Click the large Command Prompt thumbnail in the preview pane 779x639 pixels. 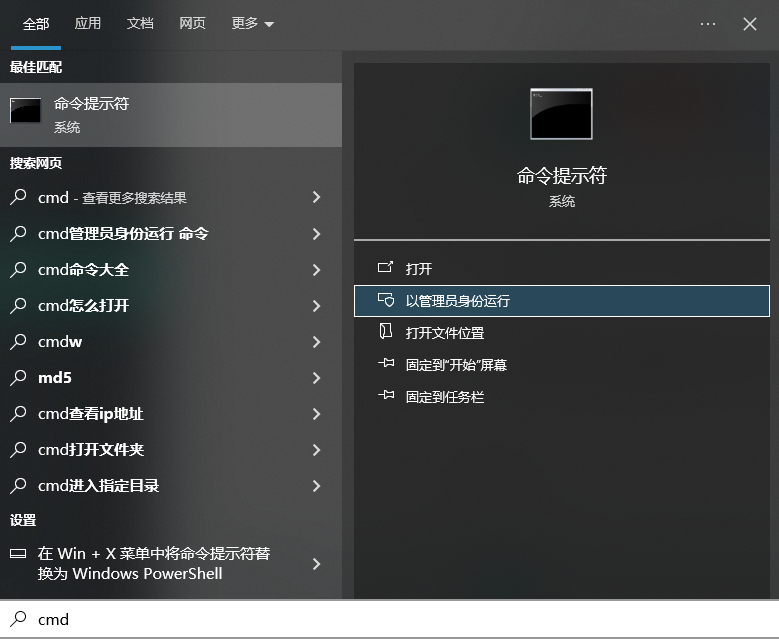click(x=561, y=114)
